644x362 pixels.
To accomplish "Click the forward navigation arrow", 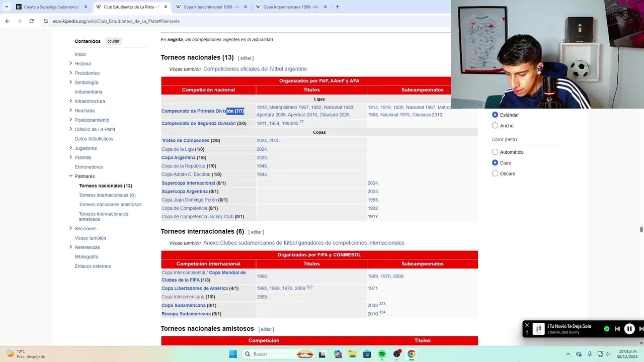I will pos(20,21).
